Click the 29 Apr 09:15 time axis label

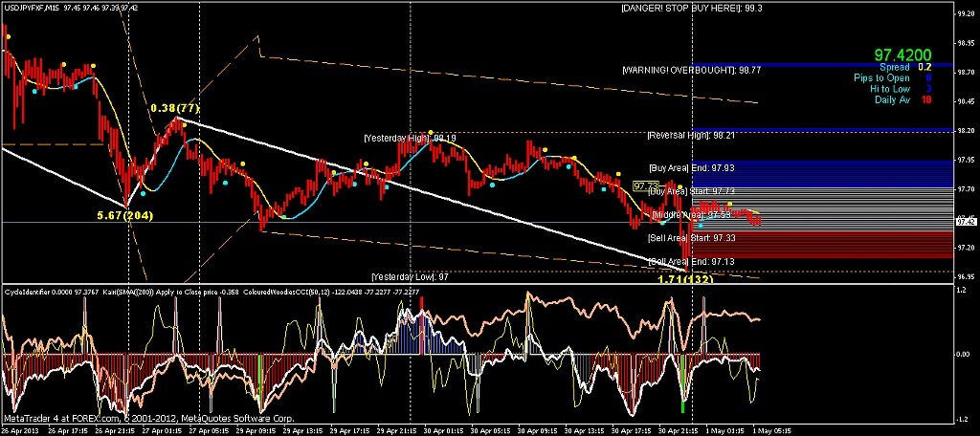tap(254, 430)
